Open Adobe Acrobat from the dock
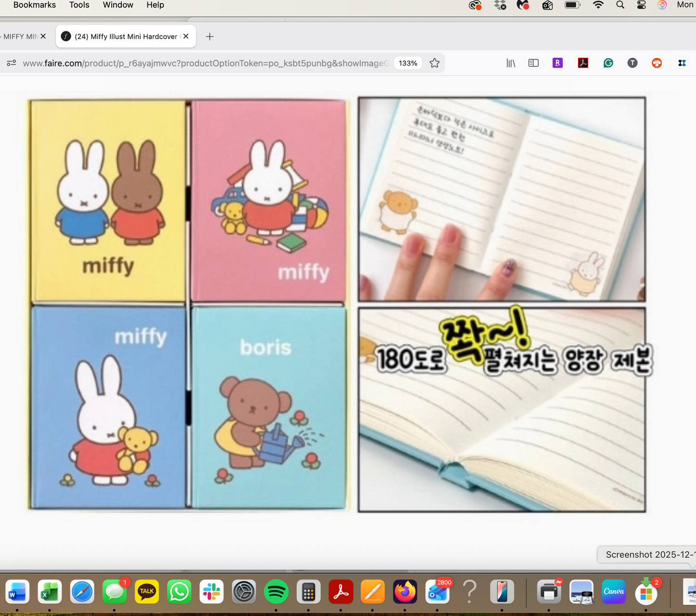Viewport: 696px width, 616px height. 341,592
